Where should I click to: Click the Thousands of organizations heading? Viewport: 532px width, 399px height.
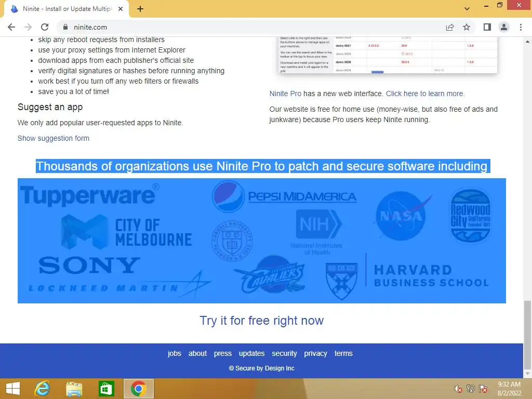coord(263,166)
